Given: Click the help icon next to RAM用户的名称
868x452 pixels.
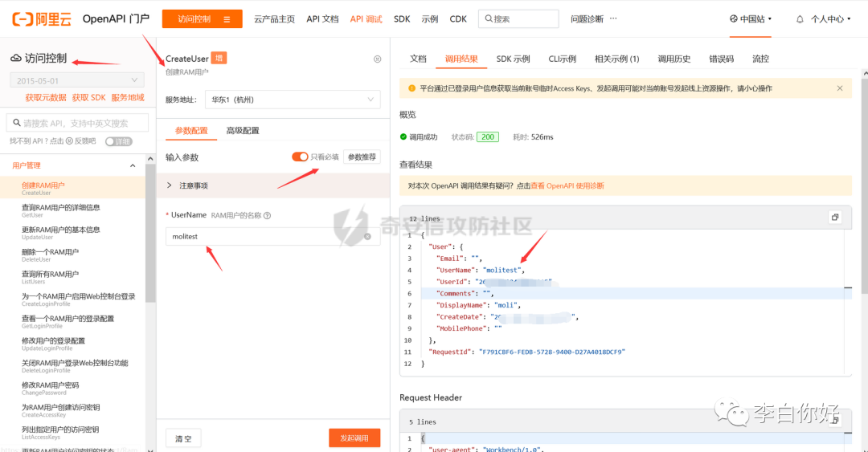Looking at the screenshot, I should (268, 215).
